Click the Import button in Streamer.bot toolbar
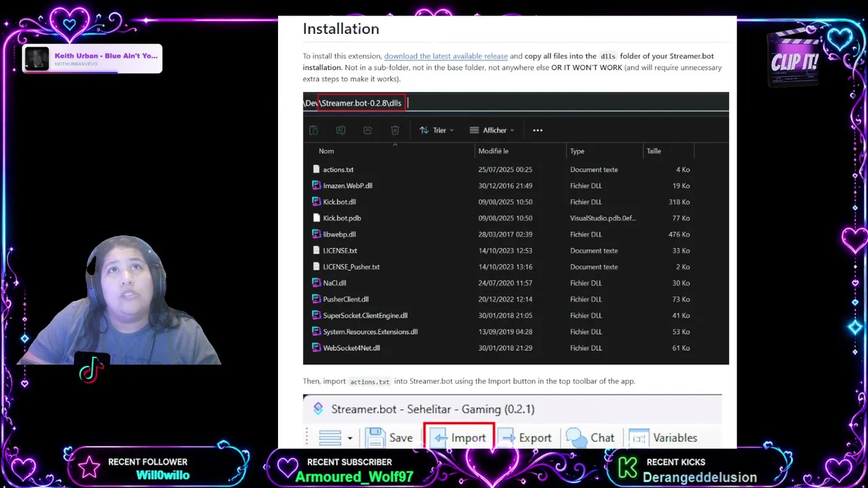This screenshot has height=488, width=868. [459, 437]
